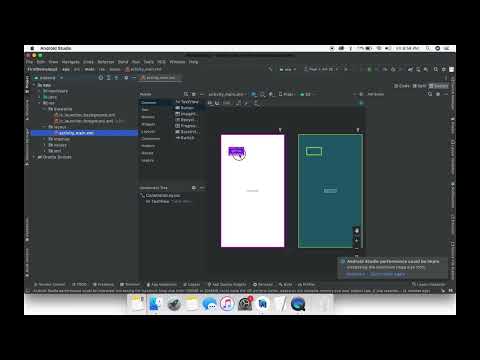480x360 pixels.
Task: Pick TextView from the palette
Action: (187, 102)
